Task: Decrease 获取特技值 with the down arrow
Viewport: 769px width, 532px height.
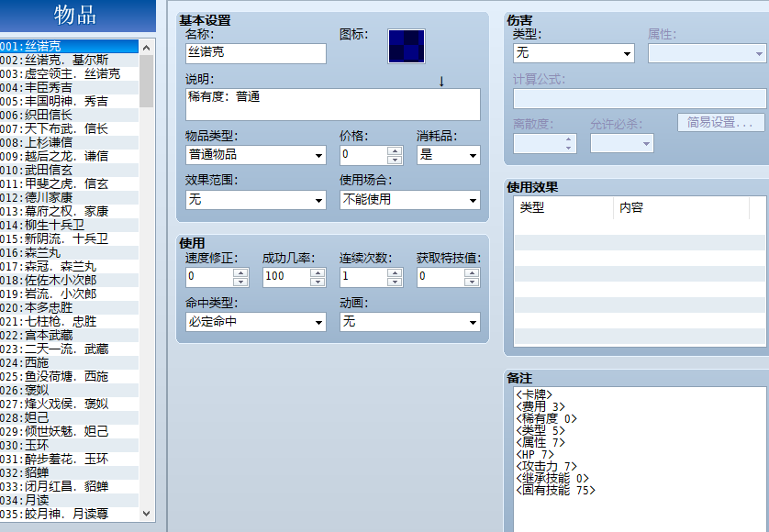Action: tap(472, 282)
